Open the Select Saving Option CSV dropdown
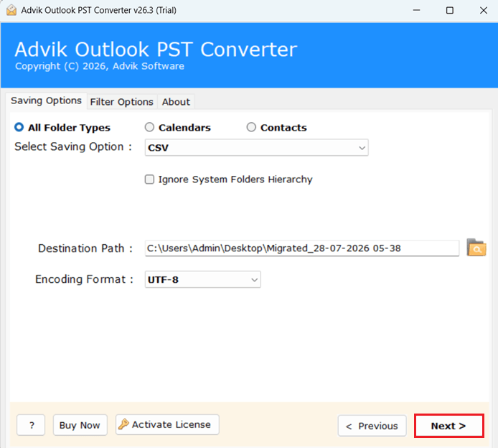 [257, 147]
